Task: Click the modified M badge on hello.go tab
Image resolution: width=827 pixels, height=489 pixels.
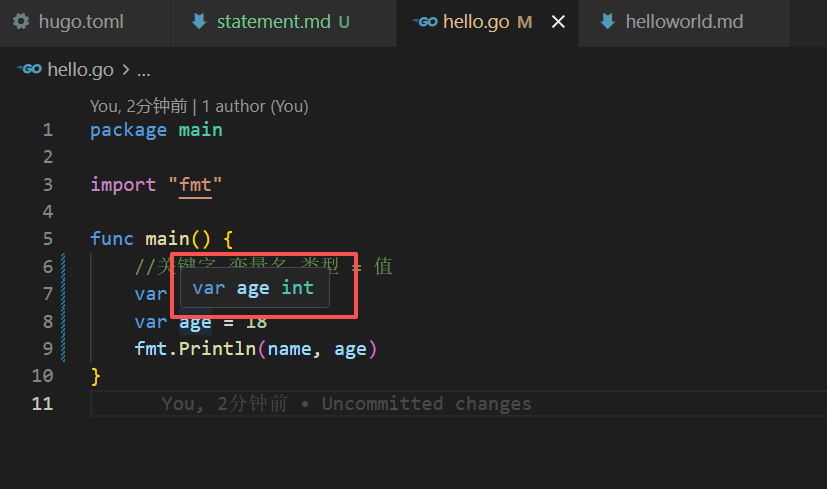Action: [524, 22]
